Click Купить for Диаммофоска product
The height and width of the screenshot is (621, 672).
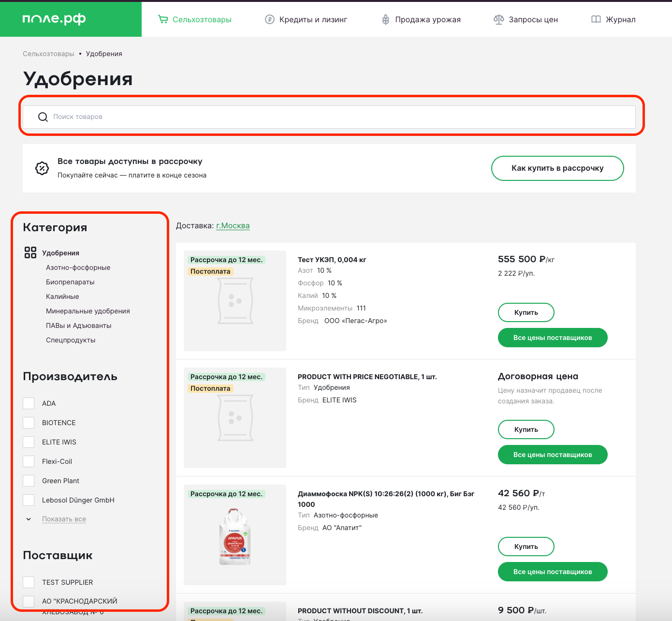pyautogui.click(x=526, y=547)
